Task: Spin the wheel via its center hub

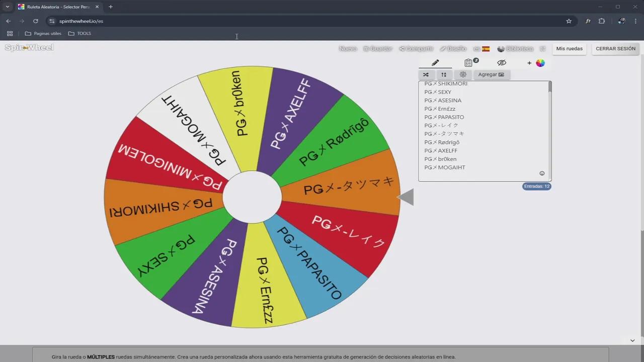Action: coord(252,197)
